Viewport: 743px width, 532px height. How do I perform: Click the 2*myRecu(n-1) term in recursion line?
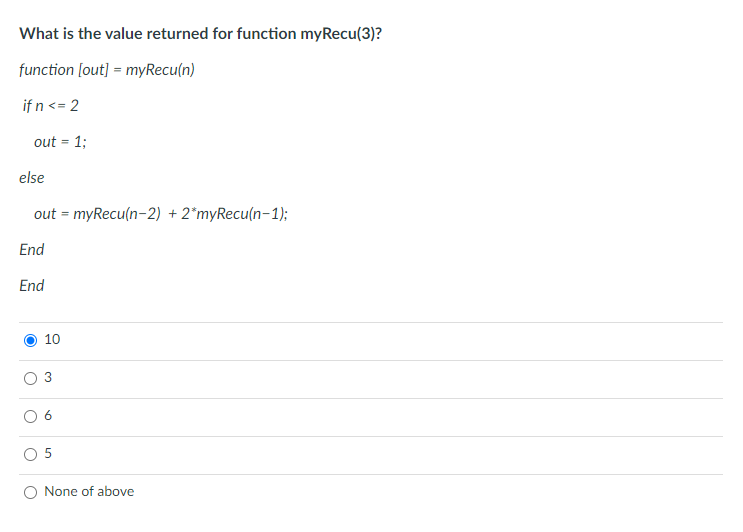235,214
